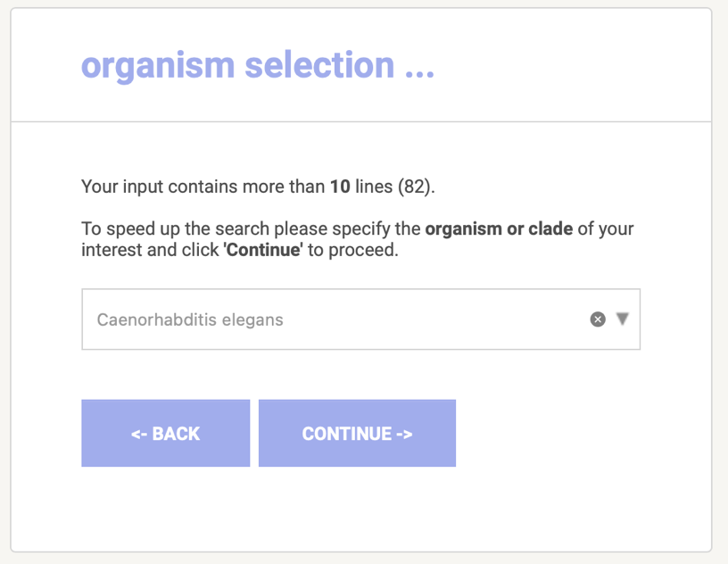Viewport: 728px width, 564px height.
Task: Click the 'organism selection ...' heading
Action: pos(257,66)
